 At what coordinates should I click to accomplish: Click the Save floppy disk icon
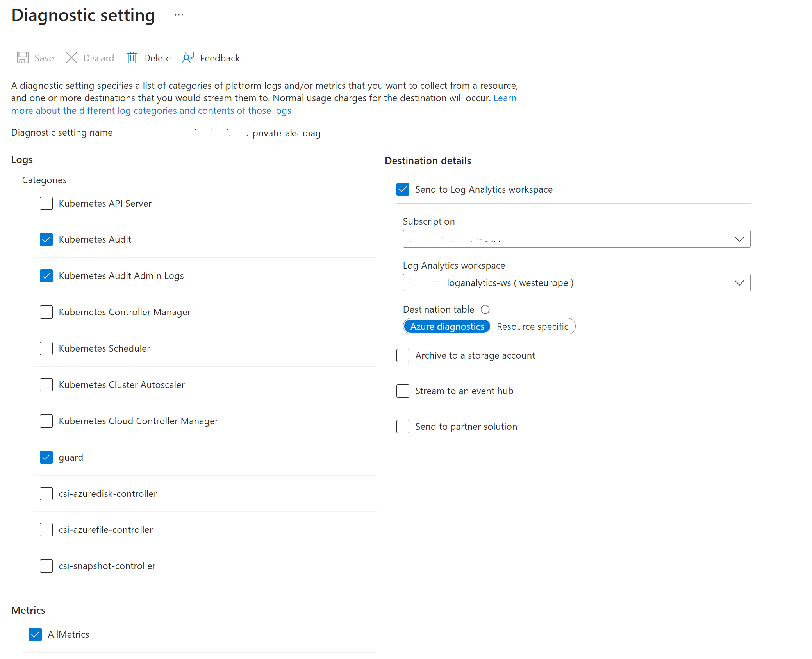(x=23, y=58)
